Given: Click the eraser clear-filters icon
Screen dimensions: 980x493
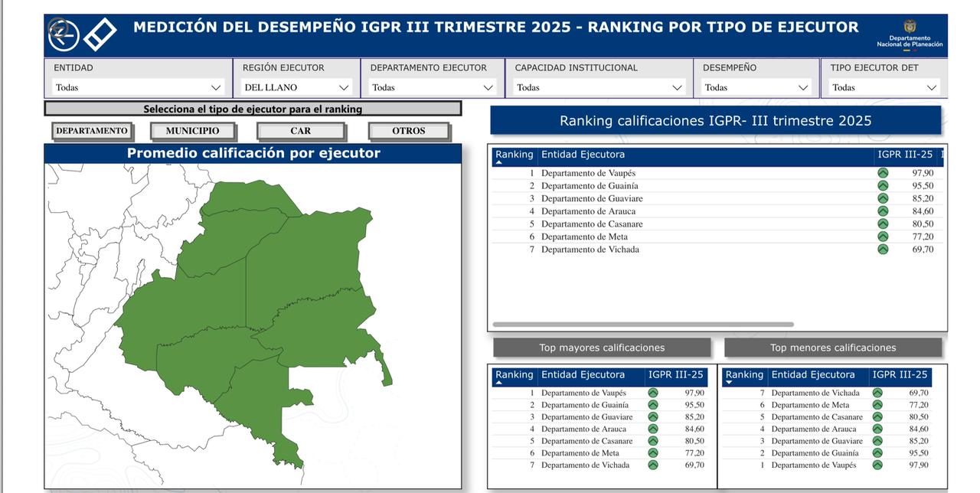Looking at the screenshot, I should (100, 34).
